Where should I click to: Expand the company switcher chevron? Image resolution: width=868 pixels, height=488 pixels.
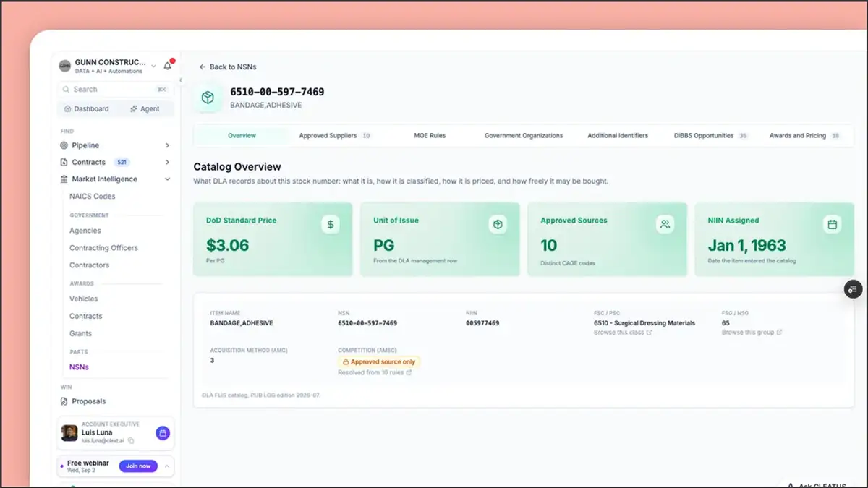tap(153, 66)
